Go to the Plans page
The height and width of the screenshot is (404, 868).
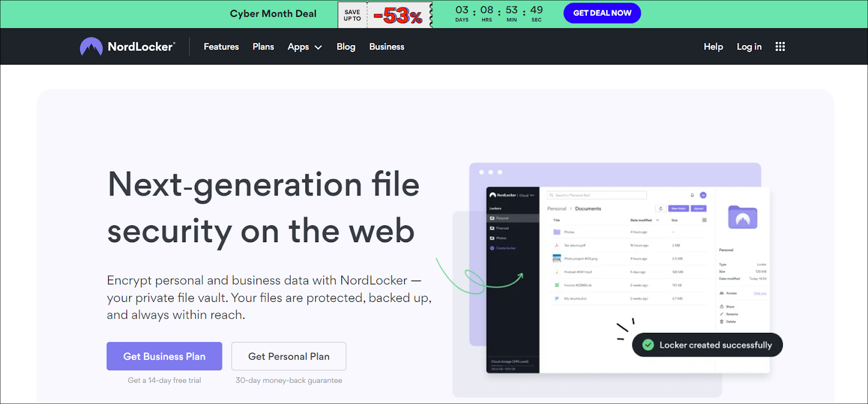263,47
